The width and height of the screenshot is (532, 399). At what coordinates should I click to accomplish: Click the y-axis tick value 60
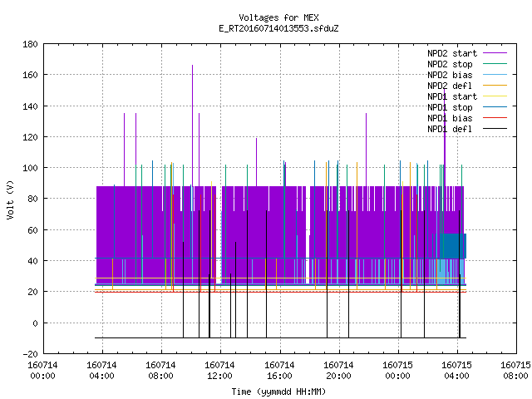32,230
